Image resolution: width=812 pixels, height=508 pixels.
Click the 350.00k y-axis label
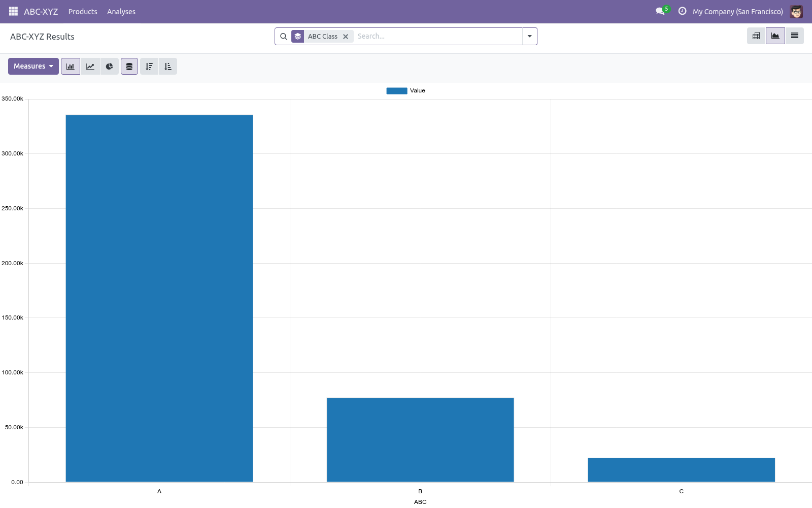[13, 99]
